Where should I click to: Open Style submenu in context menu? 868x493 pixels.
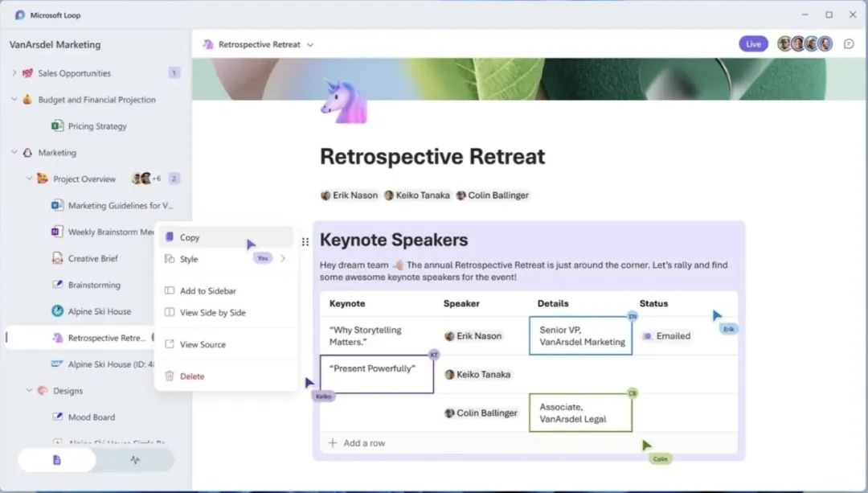(x=227, y=259)
